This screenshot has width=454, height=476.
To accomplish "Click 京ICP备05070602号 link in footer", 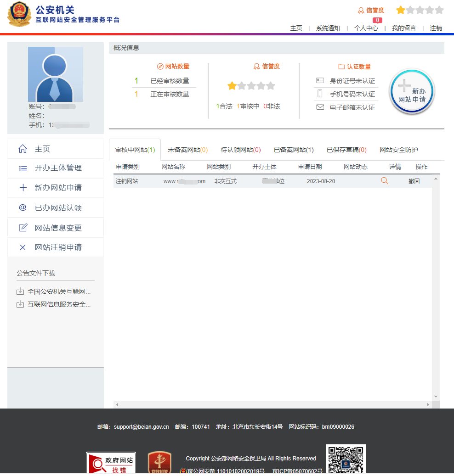I will [297, 471].
